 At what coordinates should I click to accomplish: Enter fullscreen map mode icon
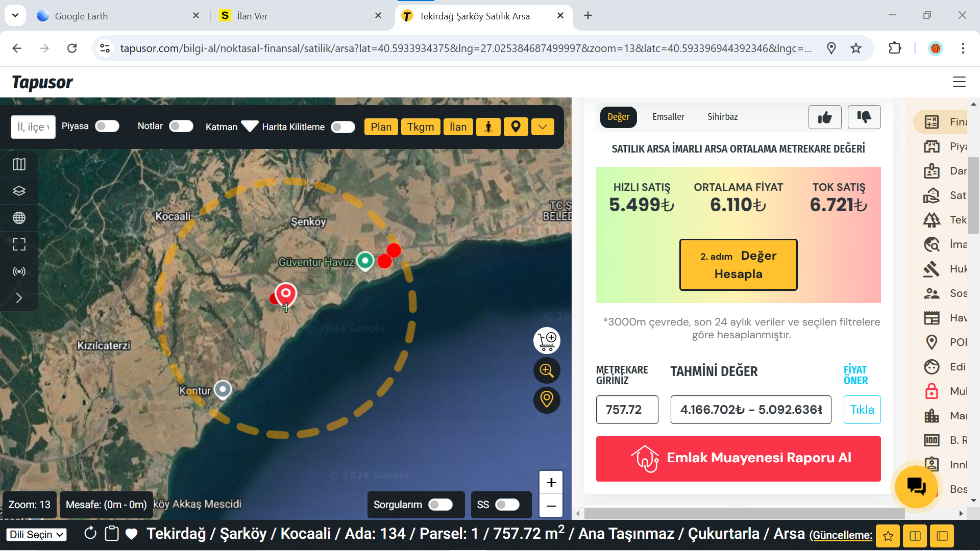[x=19, y=244]
